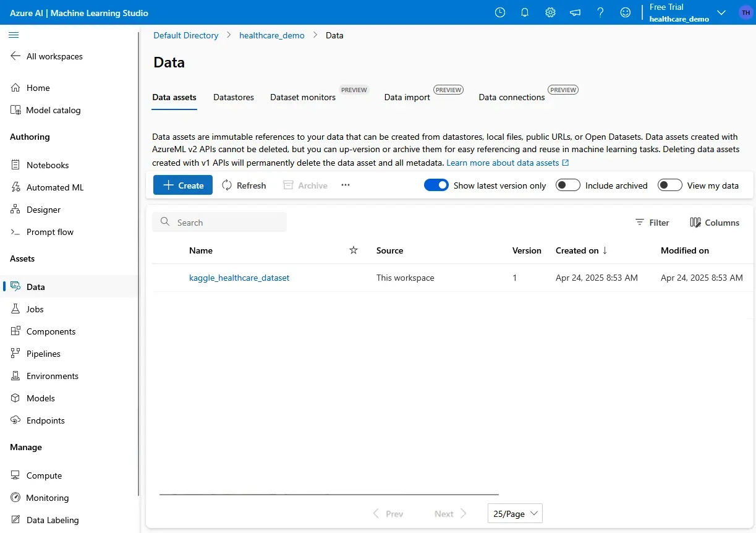Screen dimensions: 756x533
Task: Open the 25/Page page size dropdown
Action: click(514, 513)
